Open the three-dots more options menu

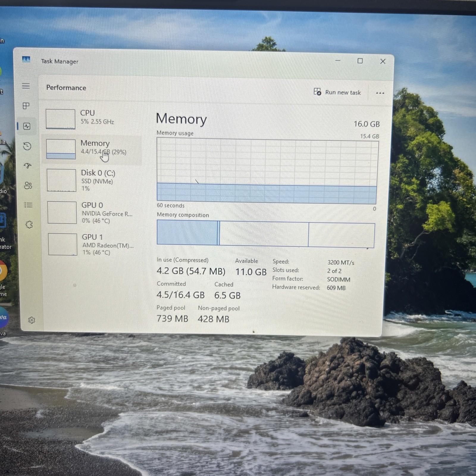[x=380, y=93]
